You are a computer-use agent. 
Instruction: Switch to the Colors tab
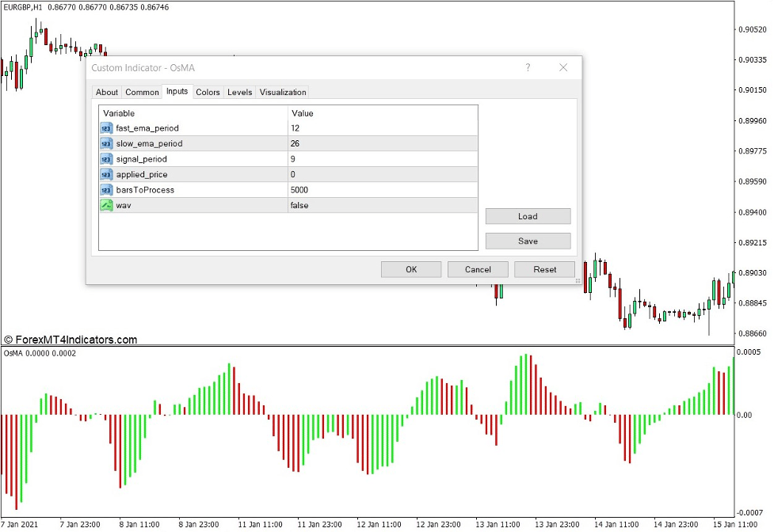coord(208,92)
